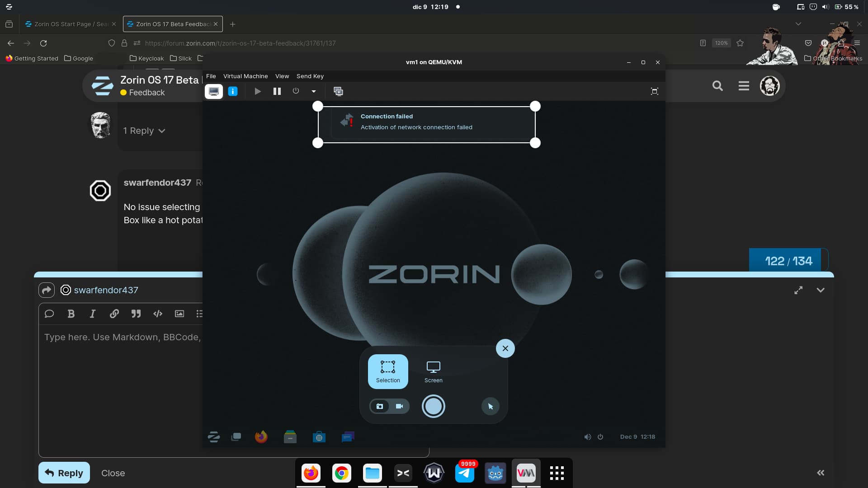Expand the 1 Reply section

(144, 131)
